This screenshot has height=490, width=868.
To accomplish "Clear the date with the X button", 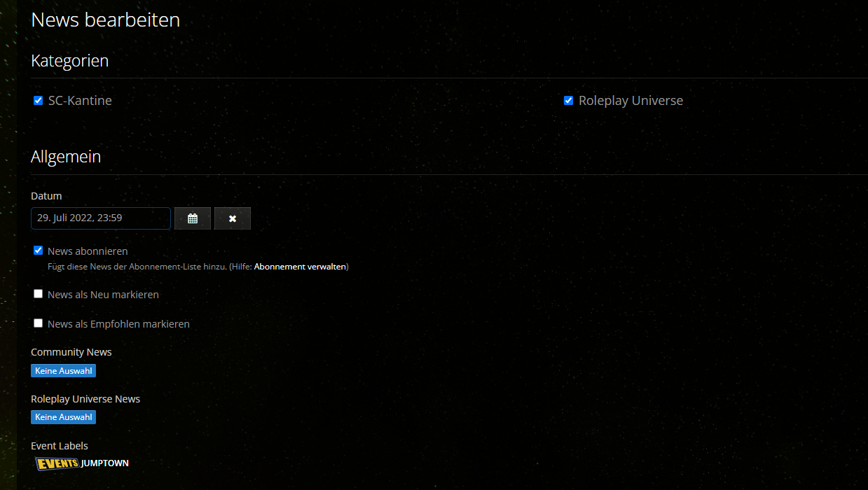I will click(x=232, y=218).
